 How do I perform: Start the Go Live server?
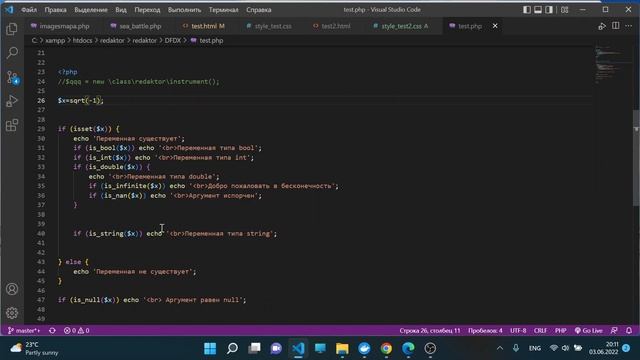588,330
